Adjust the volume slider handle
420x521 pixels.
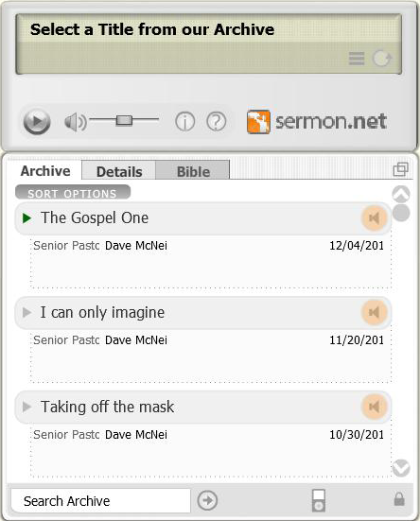coord(124,120)
